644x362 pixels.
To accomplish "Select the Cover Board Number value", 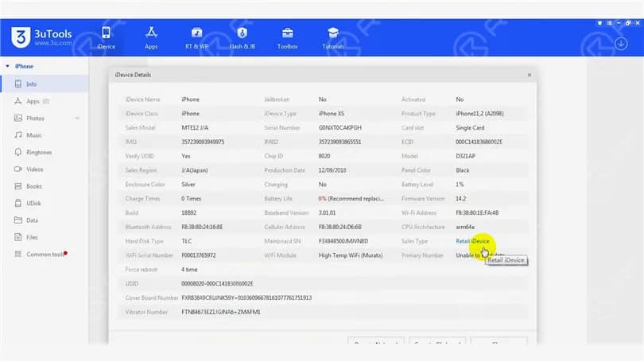I will coord(246,298).
